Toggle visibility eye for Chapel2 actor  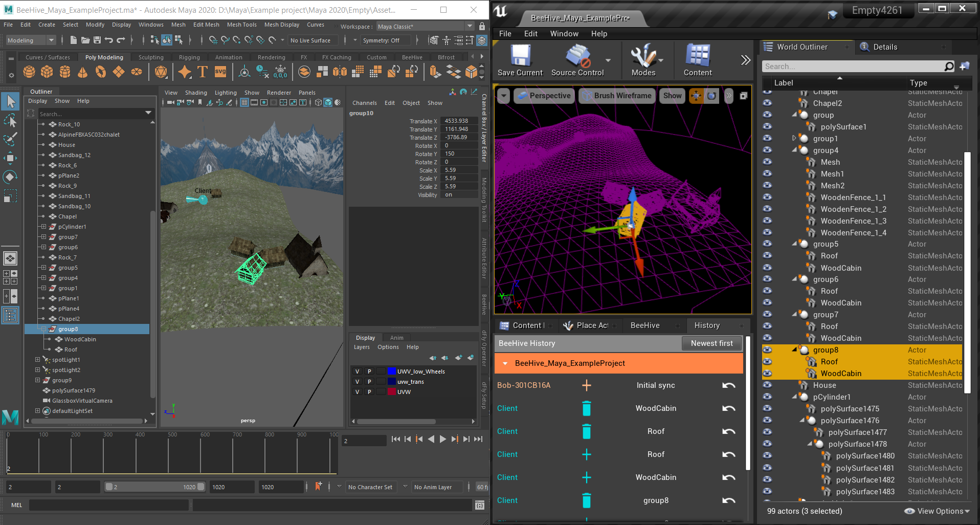[767, 103]
